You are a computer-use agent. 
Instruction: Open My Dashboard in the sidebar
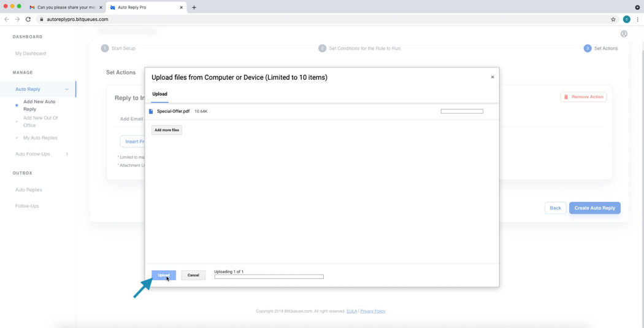tap(31, 53)
